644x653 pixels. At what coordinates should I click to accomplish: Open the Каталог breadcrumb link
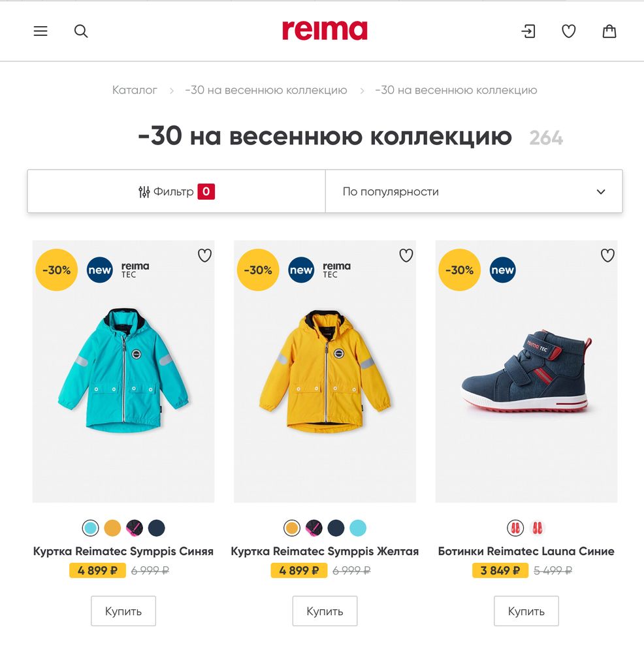point(135,90)
